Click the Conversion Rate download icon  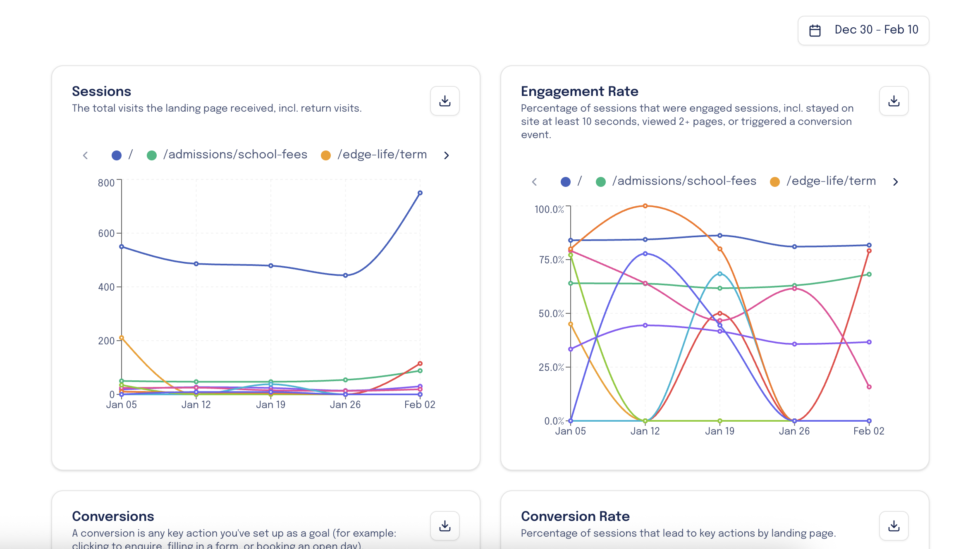[894, 526]
